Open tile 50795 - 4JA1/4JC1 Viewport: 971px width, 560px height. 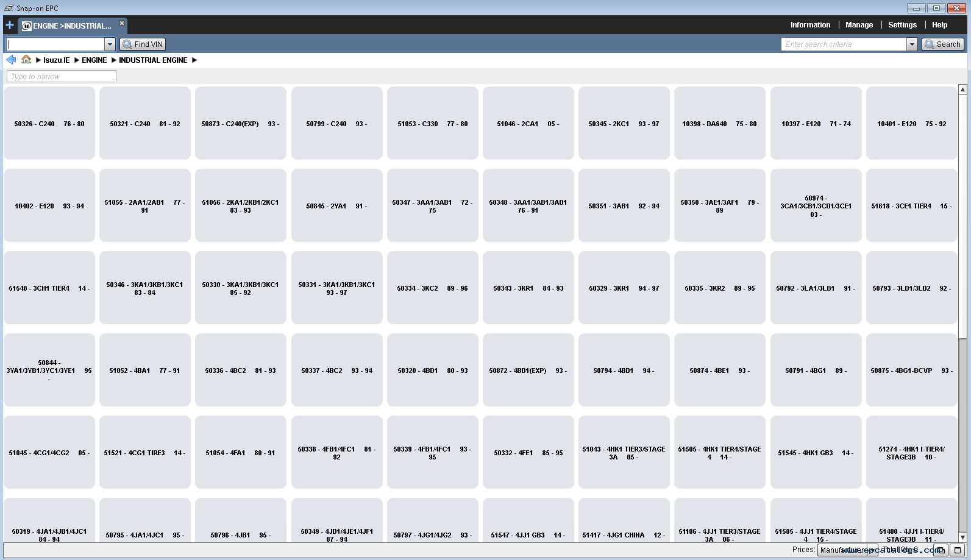tap(145, 520)
